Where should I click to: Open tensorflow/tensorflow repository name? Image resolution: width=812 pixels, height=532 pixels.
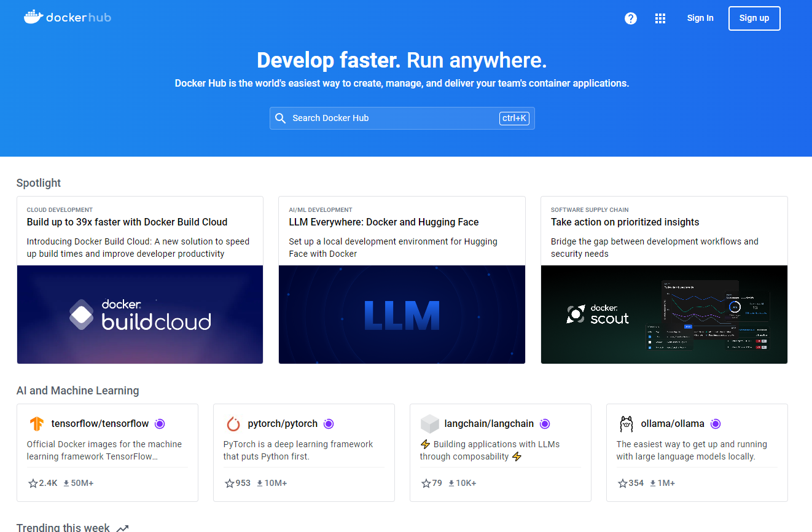coord(100,424)
